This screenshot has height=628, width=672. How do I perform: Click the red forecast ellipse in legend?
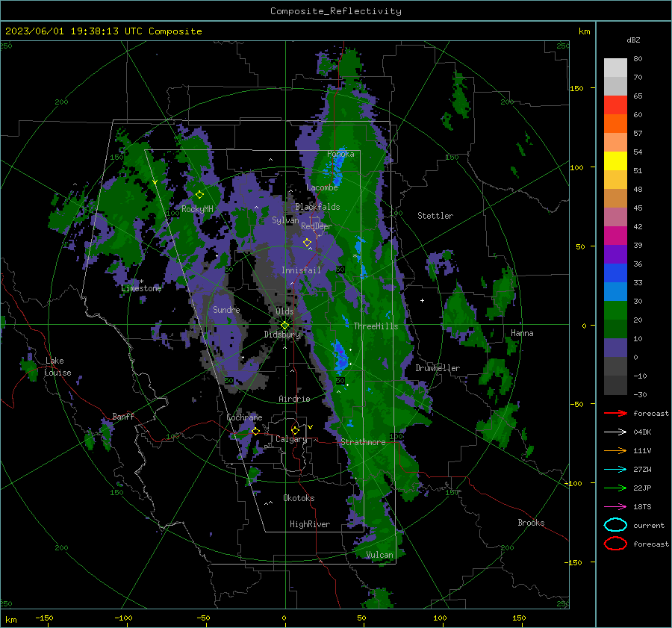(x=615, y=544)
